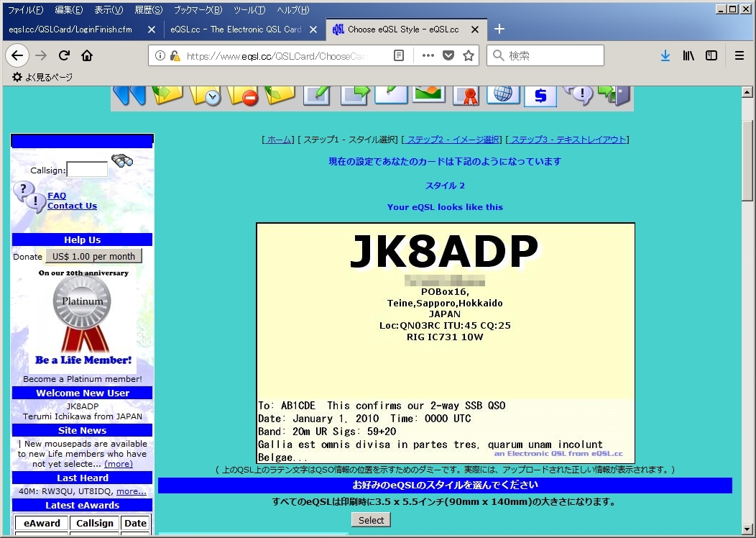This screenshot has height=538, width=756.
Task: Open the downloads arrow icon
Action: pyautogui.click(x=665, y=55)
